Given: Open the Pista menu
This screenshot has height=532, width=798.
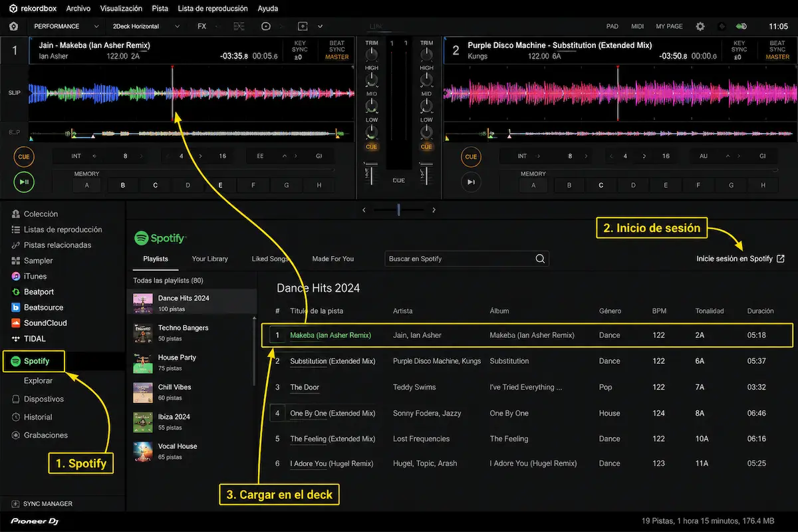Looking at the screenshot, I should (x=160, y=9).
